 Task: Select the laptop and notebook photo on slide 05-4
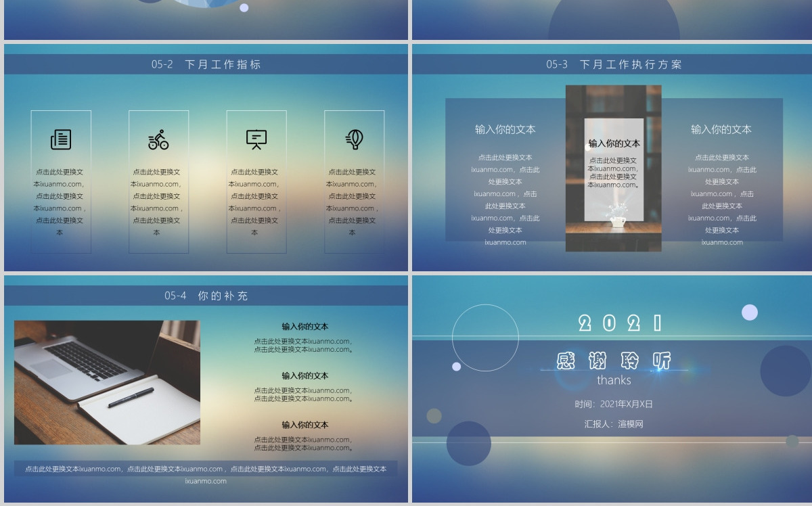107,382
